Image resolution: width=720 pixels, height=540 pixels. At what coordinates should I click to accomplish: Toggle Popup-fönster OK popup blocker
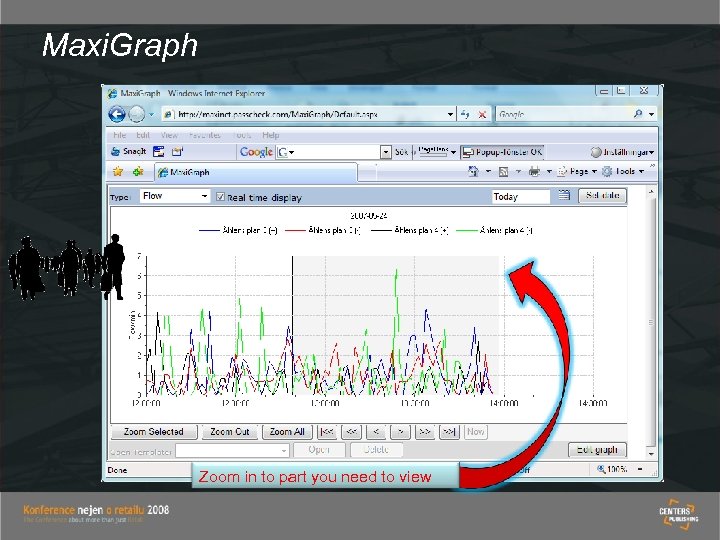pyautogui.click(x=502, y=152)
